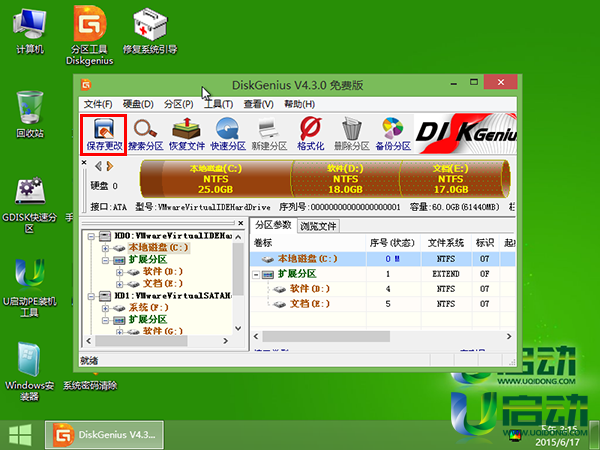Collapse the 扩展分区 node under HD0
Screen dimensions: 600x450
105,260
